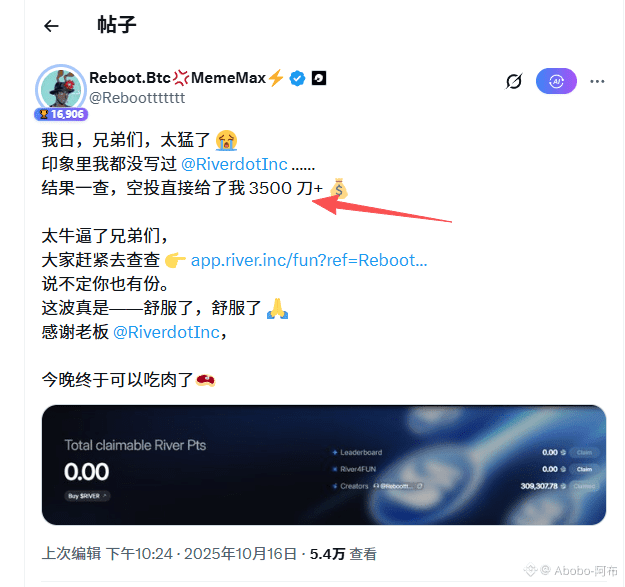Go back using the left arrow
625x587 pixels.
tap(51, 26)
